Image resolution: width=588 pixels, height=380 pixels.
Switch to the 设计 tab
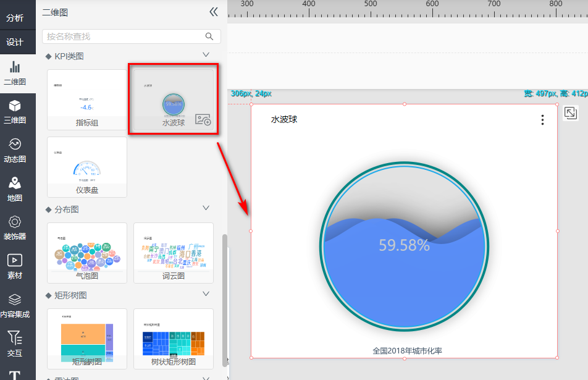click(x=15, y=42)
